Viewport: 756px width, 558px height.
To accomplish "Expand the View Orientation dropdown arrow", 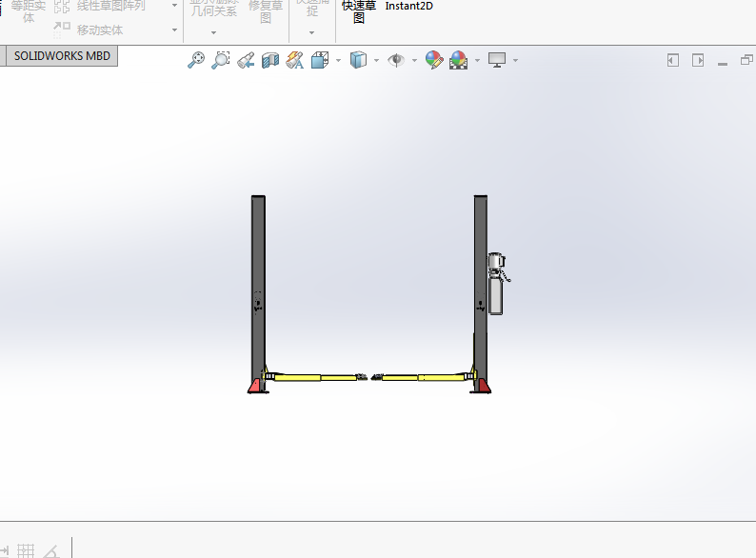I will (338, 61).
